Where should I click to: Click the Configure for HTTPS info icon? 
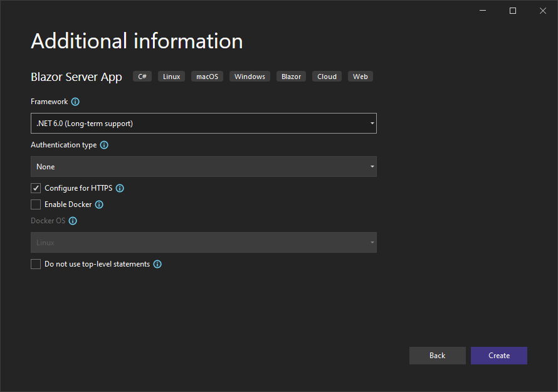coord(120,188)
